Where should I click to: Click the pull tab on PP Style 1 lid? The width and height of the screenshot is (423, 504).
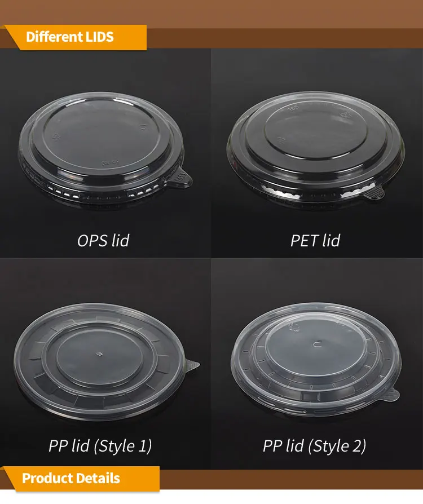click(192, 366)
